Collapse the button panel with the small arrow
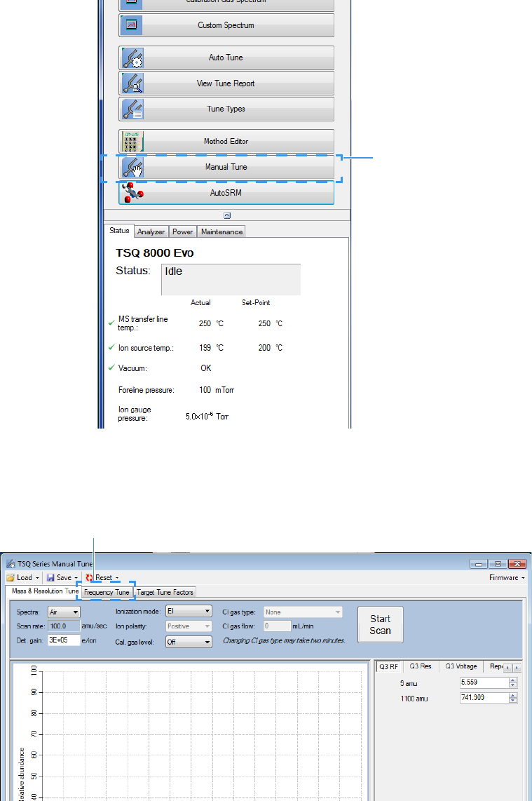 pos(227,215)
